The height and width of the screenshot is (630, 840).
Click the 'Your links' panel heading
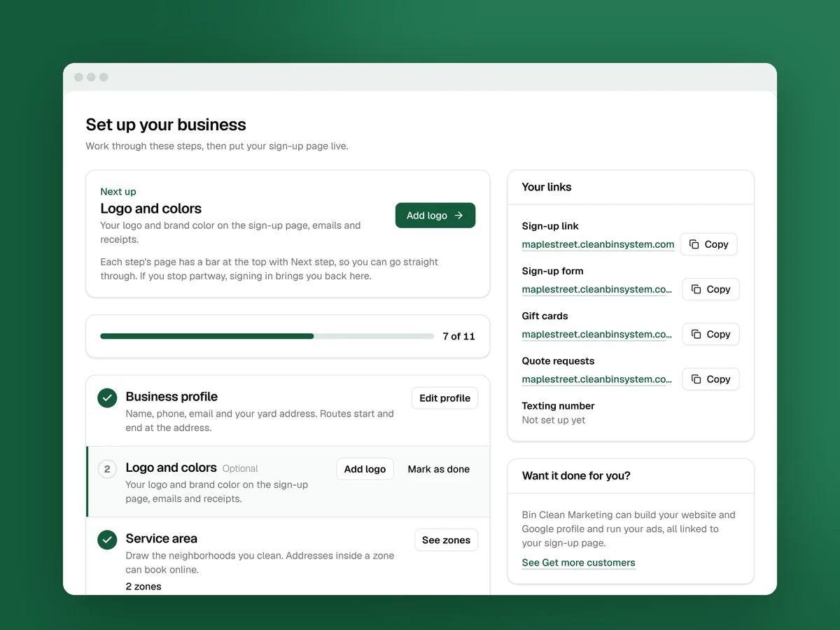(547, 187)
